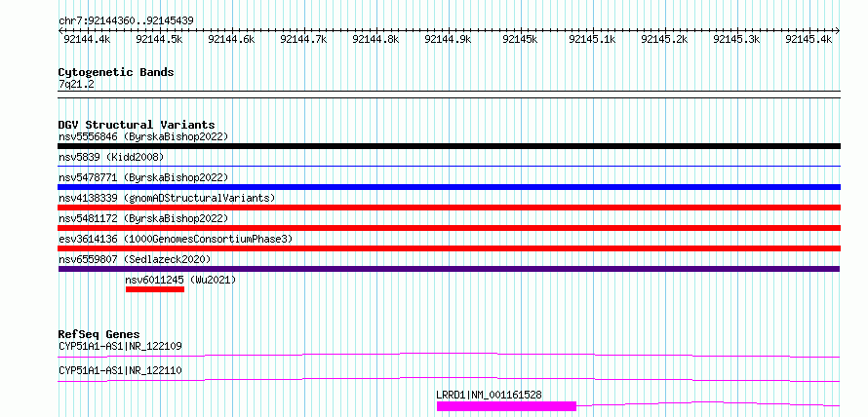This screenshot has width=868, height=417.
Task: Click ruler position 92145.4k
Action: [809, 39]
